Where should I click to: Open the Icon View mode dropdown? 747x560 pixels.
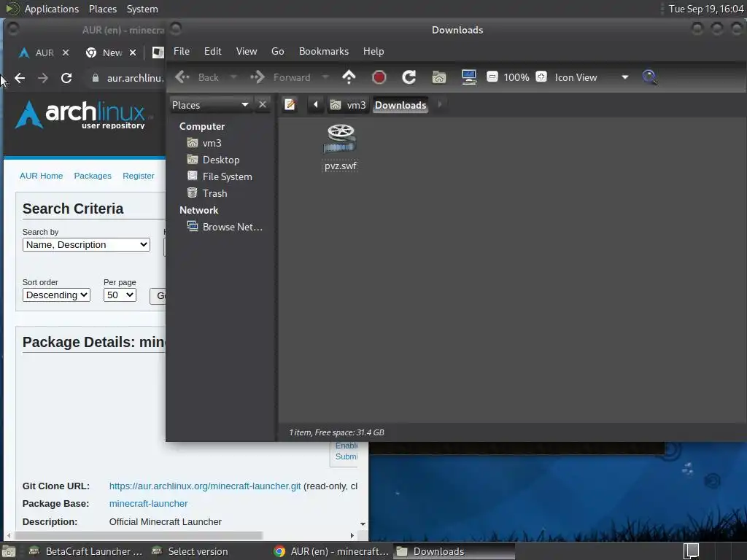pyautogui.click(x=591, y=77)
